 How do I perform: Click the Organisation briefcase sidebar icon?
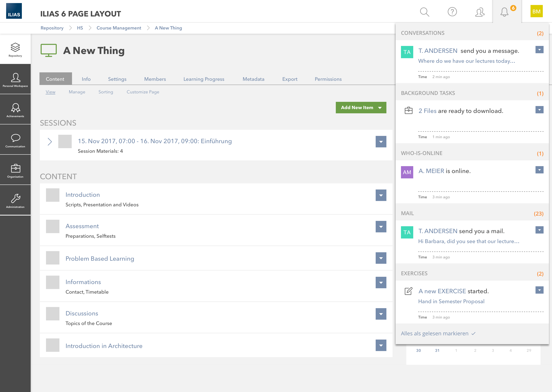point(15,170)
